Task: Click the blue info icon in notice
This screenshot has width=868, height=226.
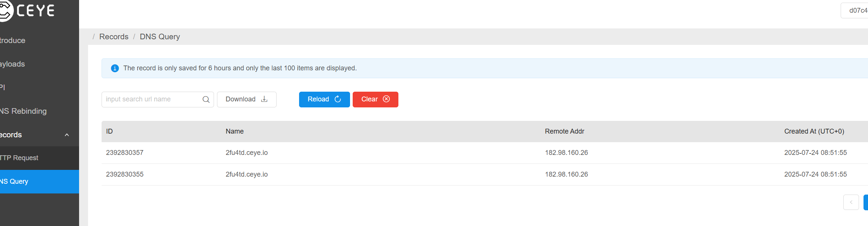Action: click(x=115, y=68)
